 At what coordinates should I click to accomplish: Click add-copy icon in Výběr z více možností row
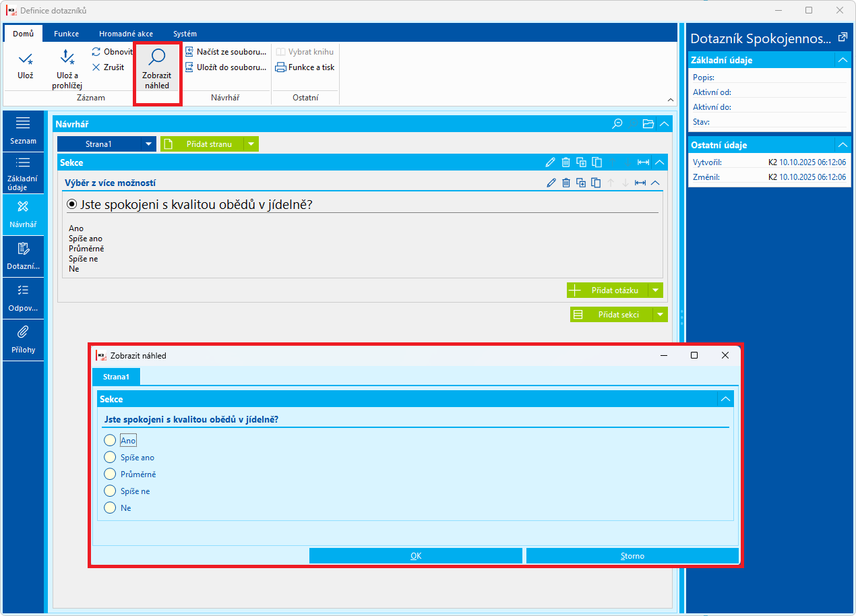581,183
